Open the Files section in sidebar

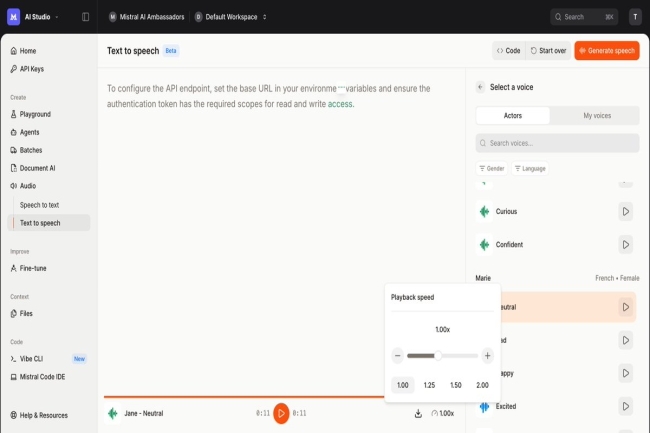(x=26, y=313)
